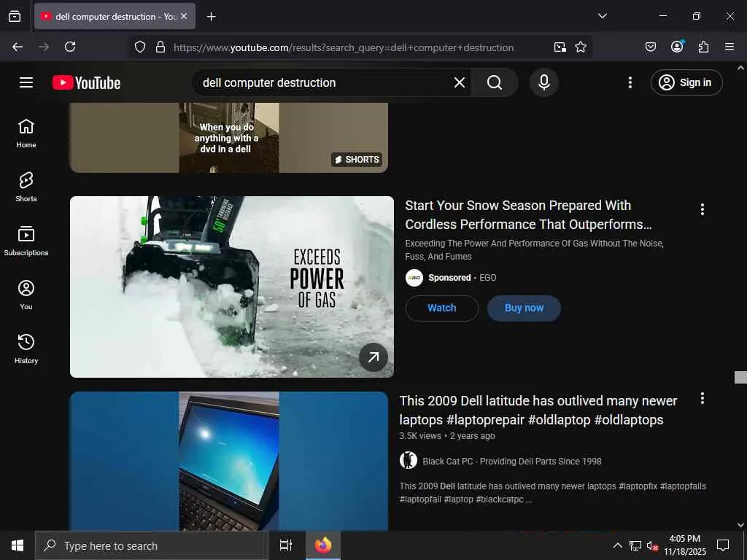
Task: Close the dell computer destruction tab
Action: pos(184,16)
